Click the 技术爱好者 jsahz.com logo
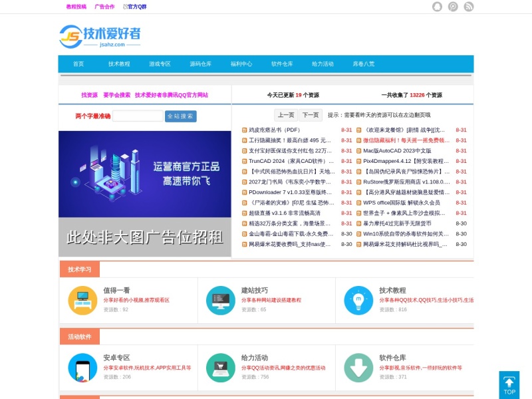The width and height of the screenshot is (532, 399). pyautogui.click(x=100, y=37)
